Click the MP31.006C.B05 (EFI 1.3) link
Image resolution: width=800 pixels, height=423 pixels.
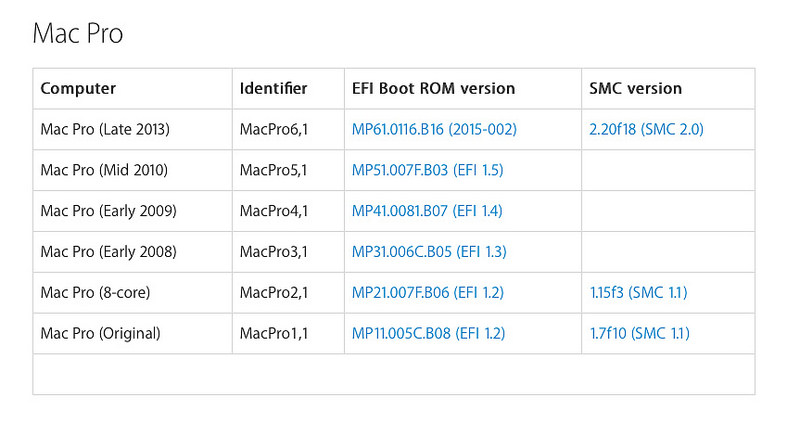click(427, 252)
